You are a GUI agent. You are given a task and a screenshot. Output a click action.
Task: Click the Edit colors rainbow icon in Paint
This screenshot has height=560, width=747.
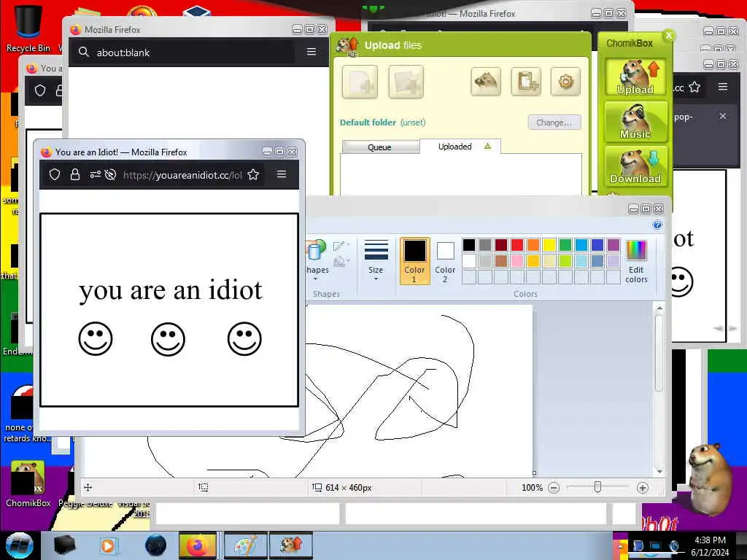click(x=636, y=251)
